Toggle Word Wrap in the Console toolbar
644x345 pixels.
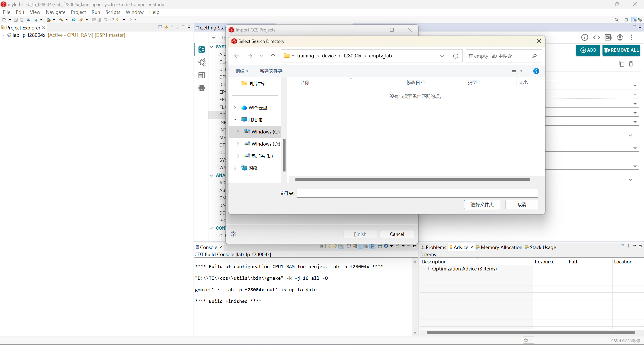360,246
